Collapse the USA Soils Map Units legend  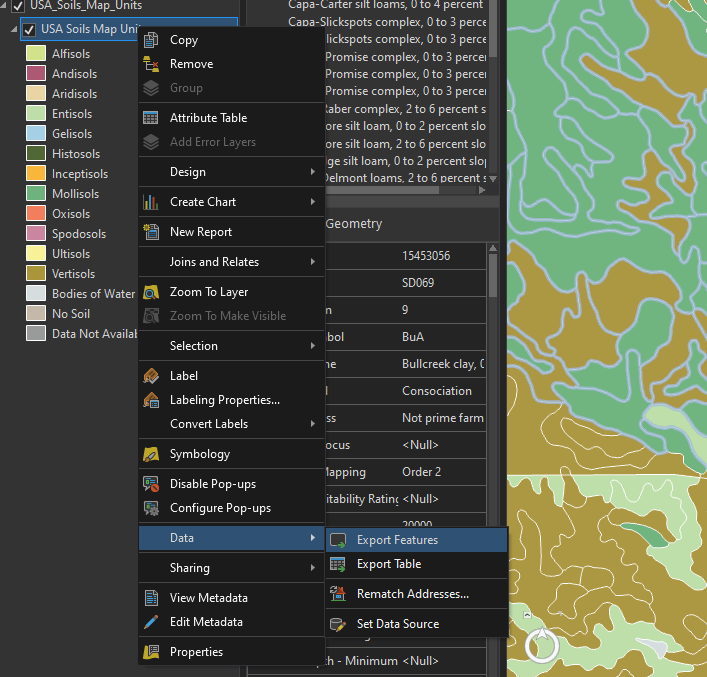coord(13,29)
